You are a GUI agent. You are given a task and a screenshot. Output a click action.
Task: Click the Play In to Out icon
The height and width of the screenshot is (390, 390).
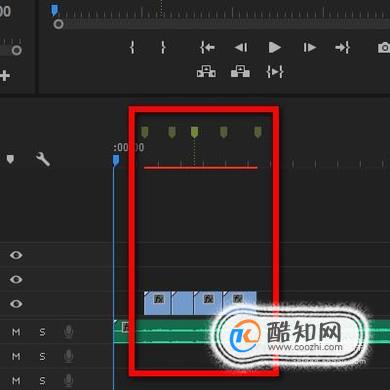pyautogui.click(x=275, y=72)
